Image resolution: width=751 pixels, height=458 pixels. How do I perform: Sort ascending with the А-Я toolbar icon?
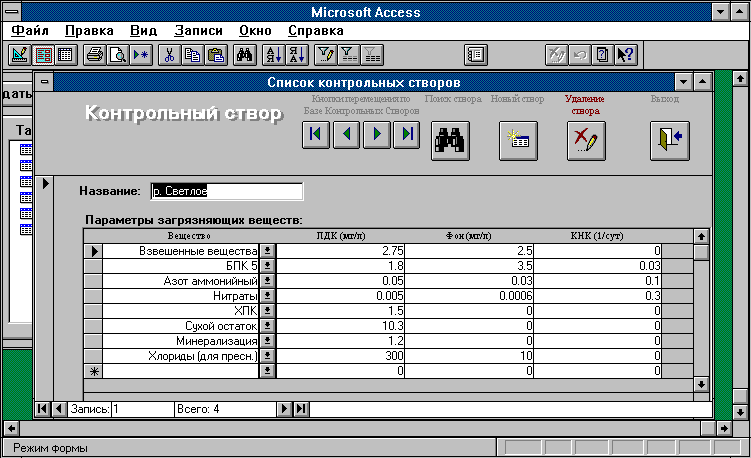274,55
